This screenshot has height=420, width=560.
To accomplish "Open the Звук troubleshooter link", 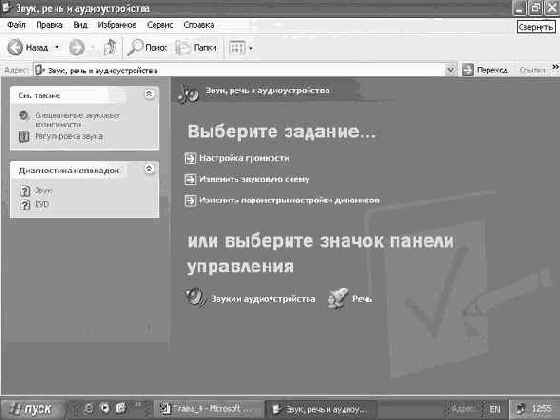I will click(x=44, y=191).
